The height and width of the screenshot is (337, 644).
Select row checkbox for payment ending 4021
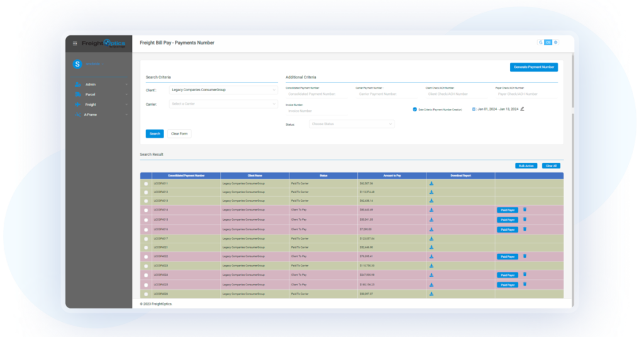tap(146, 248)
